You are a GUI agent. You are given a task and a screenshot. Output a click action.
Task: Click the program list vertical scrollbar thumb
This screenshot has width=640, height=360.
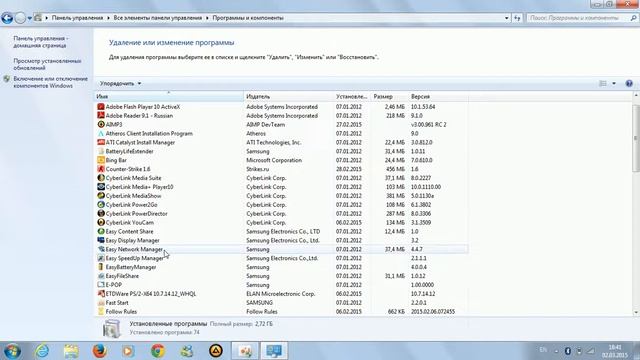(636, 138)
